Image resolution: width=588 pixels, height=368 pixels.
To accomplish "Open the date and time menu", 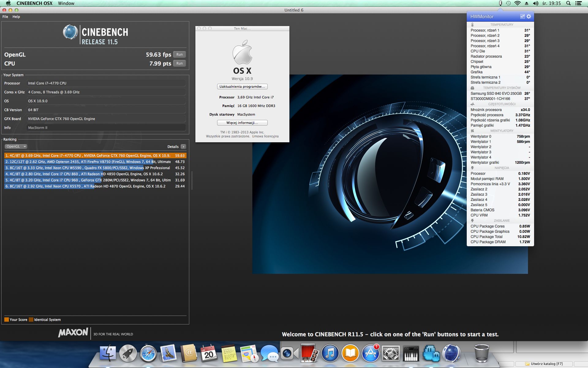I will click(551, 3).
